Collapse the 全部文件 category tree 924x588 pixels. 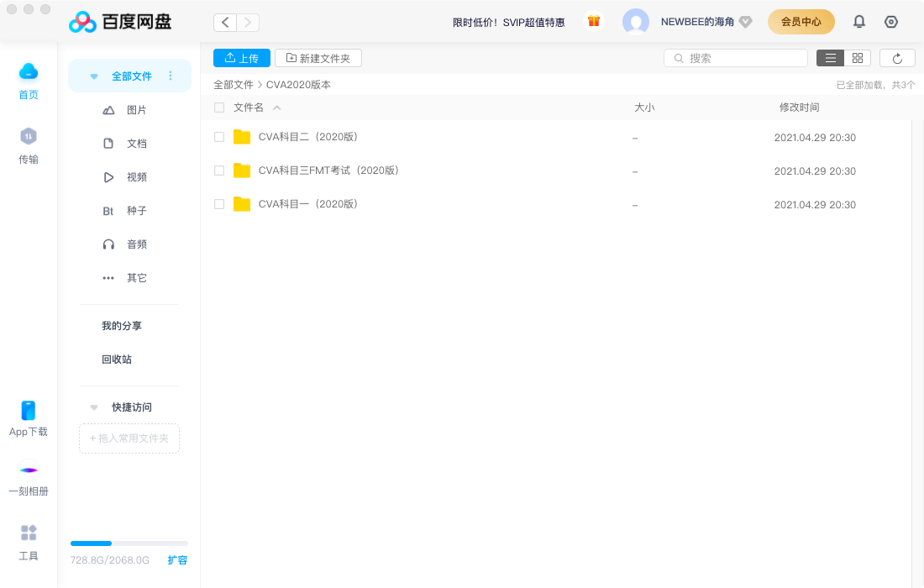click(x=94, y=76)
